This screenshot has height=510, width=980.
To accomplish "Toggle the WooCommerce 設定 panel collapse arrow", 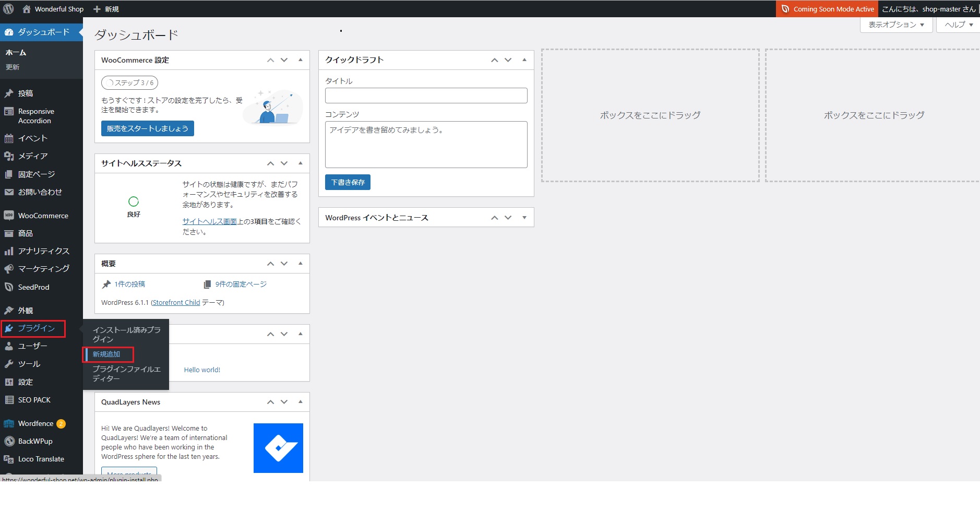I will 301,60.
